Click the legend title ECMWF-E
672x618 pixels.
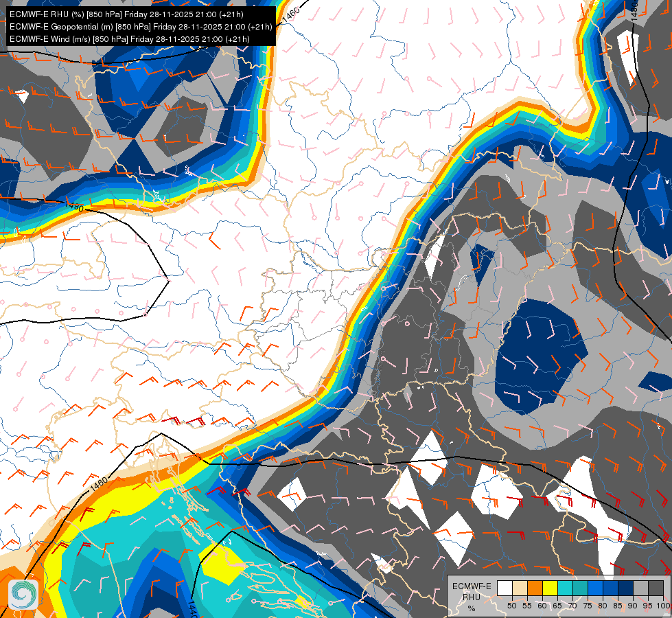[472, 586]
